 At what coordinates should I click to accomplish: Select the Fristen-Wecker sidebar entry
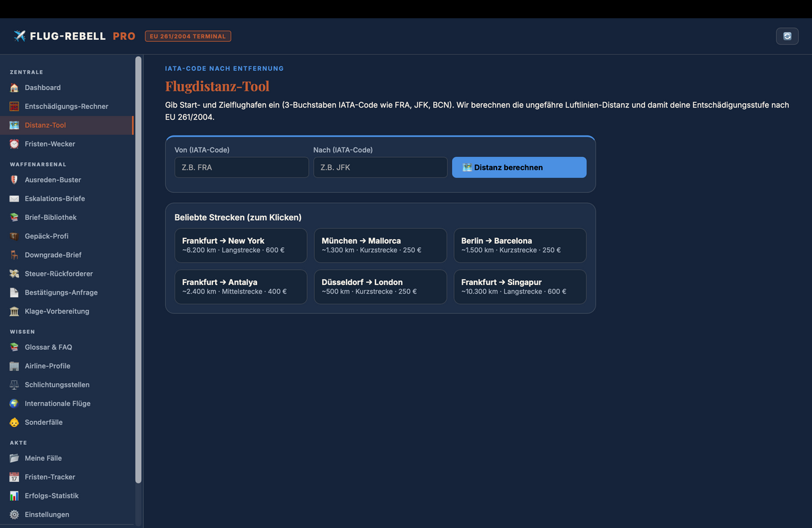67,144
